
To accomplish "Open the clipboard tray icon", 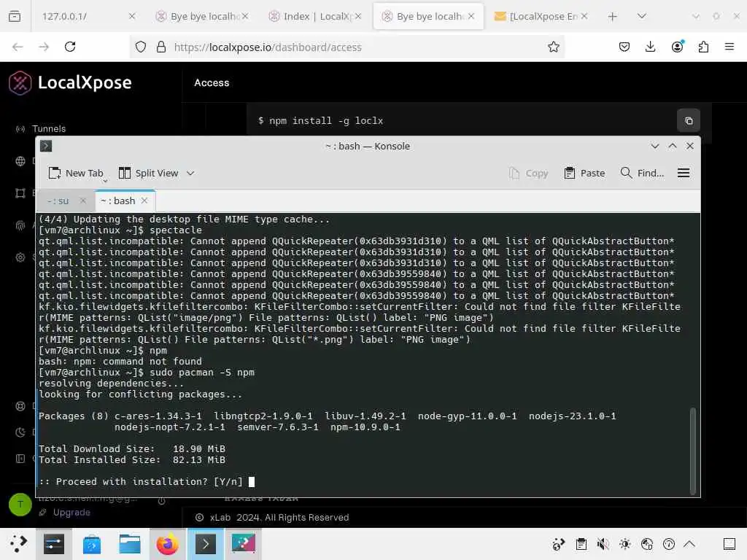I will [581, 544].
